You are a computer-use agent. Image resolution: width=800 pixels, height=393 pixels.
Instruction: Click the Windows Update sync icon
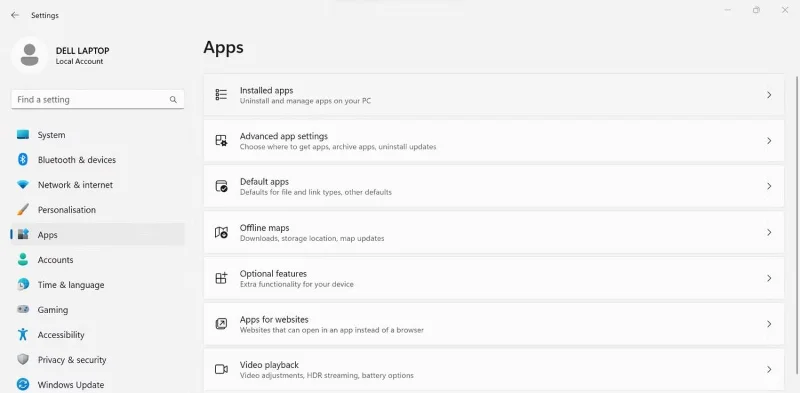point(23,384)
